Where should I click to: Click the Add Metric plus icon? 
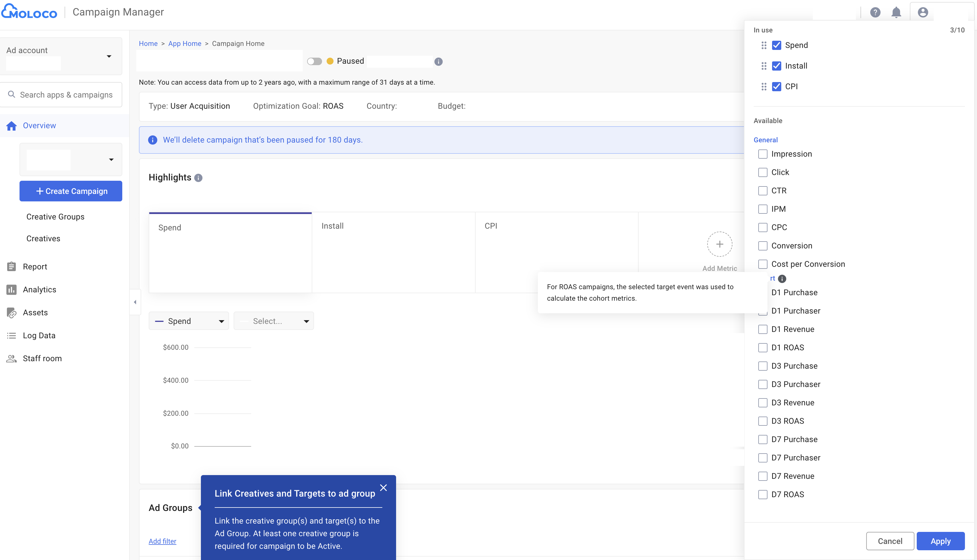click(719, 244)
